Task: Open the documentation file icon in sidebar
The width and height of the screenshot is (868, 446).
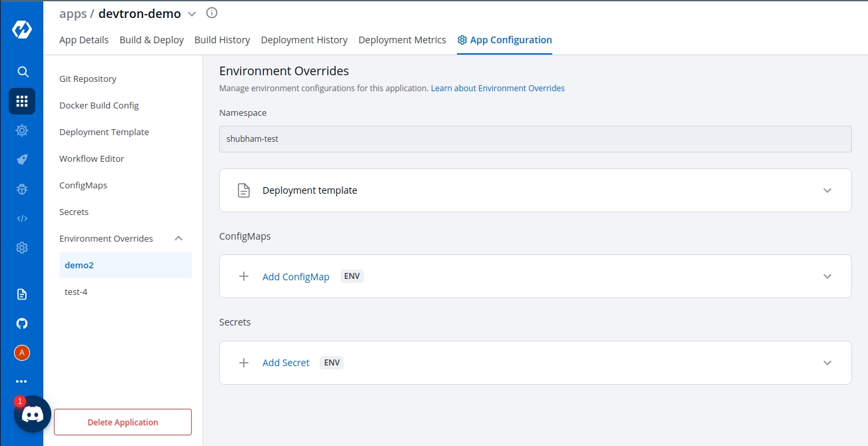Action: tap(22, 294)
